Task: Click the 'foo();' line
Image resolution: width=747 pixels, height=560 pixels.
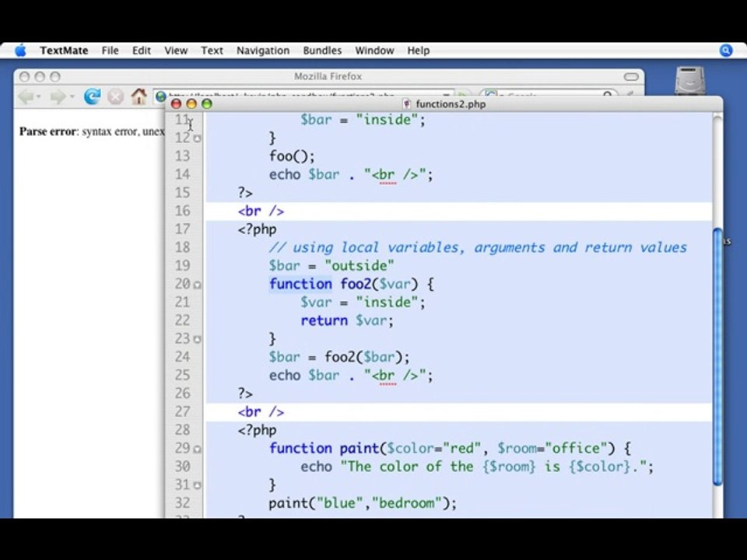Action: coord(292,156)
